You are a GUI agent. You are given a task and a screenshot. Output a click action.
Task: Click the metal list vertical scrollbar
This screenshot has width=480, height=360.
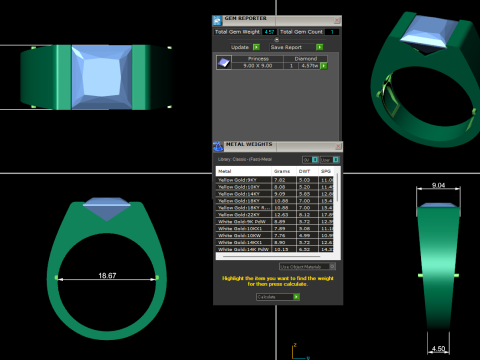(x=337, y=188)
